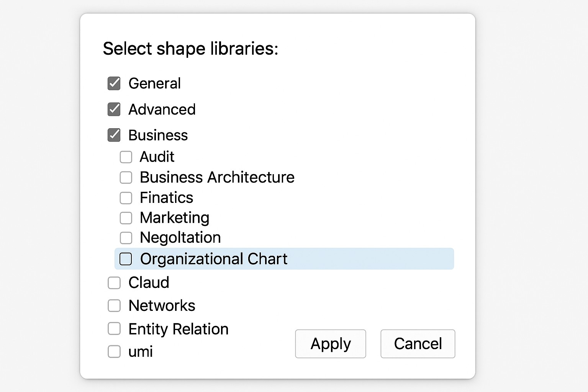
Task: Tick the Finatics checkbox
Action: 126,198
